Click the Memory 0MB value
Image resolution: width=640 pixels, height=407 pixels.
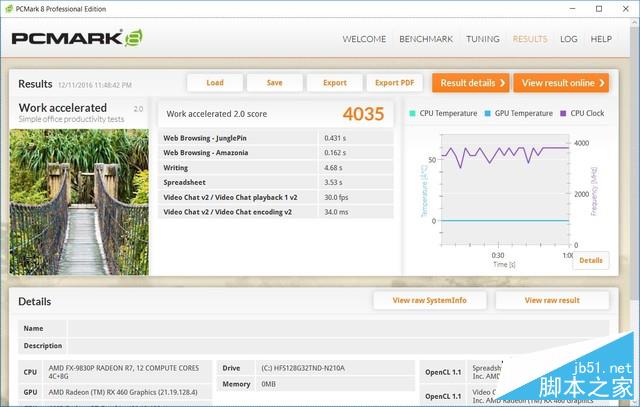[x=268, y=384]
